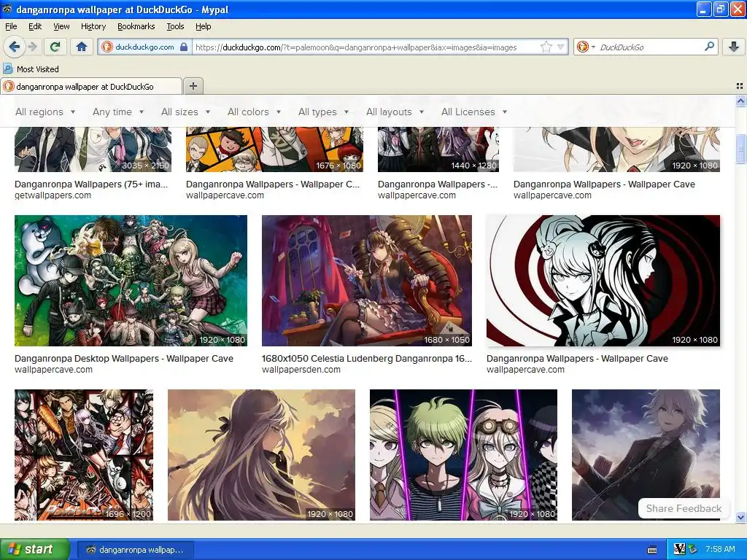Go back with the Back arrow button
Image resolution: width=747 pixels, height=560 pixels.
[14, 47]
